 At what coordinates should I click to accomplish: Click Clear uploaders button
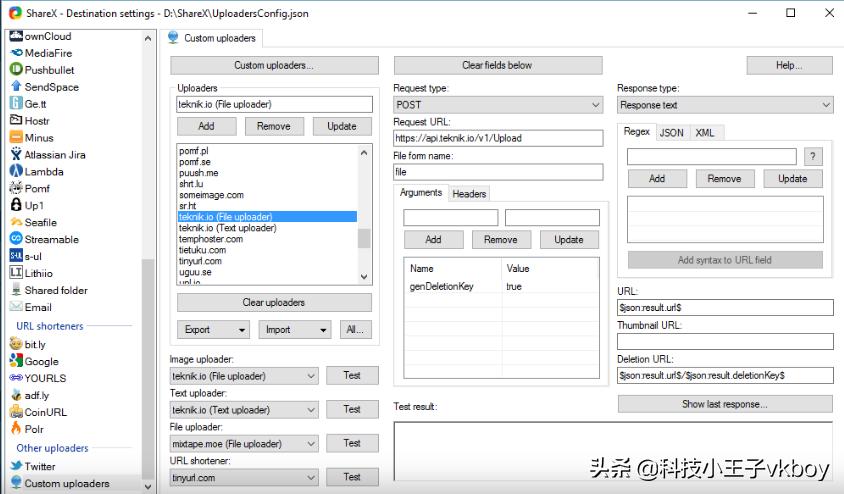pyautogui.click(x=274, y=302)
